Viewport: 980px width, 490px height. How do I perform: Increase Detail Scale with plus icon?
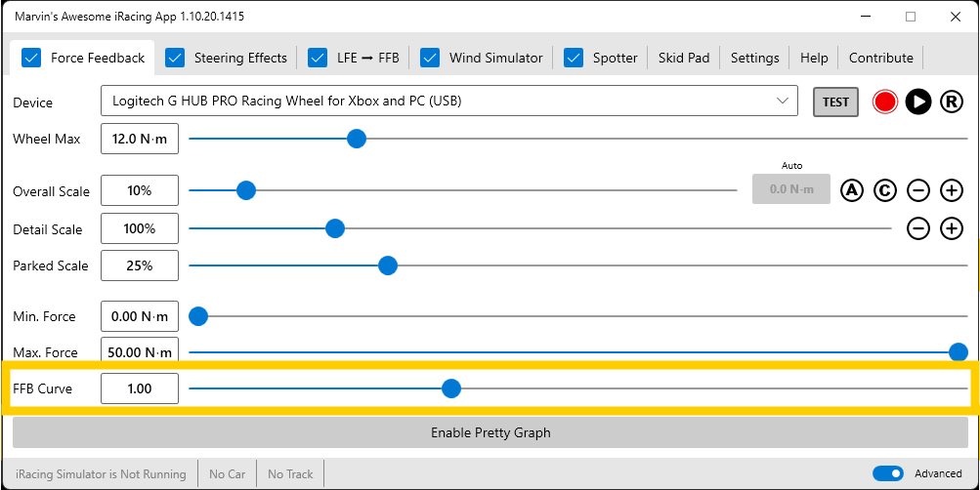(x=952, y=228)
